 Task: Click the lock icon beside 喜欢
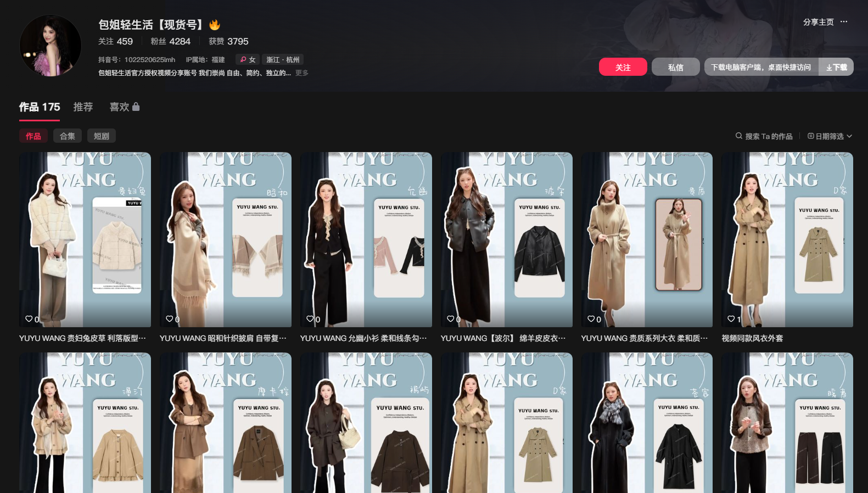pos(136,107)
